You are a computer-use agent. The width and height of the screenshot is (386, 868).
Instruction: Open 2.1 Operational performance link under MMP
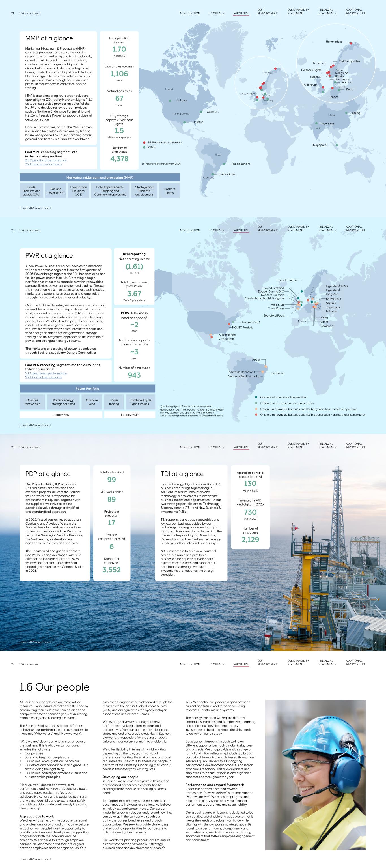pos(46,160)
